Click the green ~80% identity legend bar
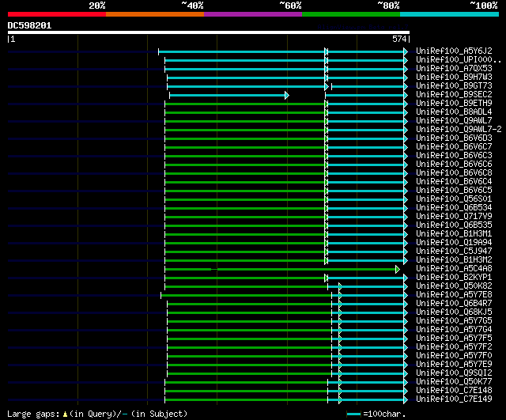 click(351, 14)
